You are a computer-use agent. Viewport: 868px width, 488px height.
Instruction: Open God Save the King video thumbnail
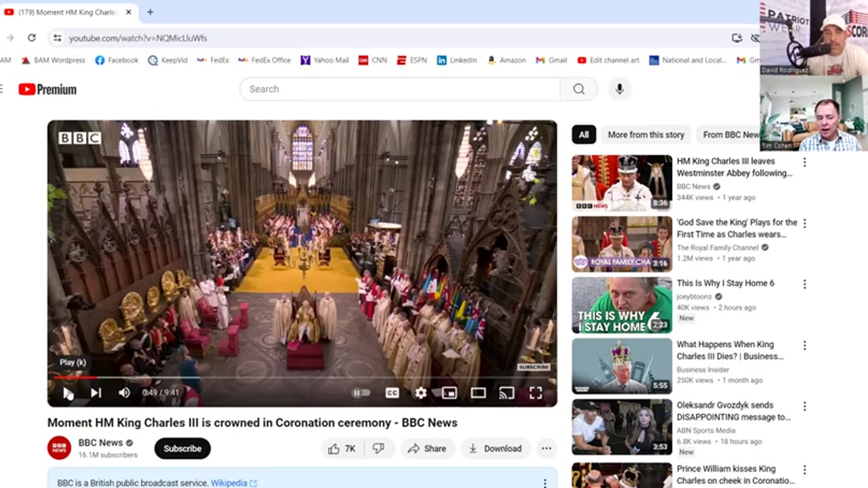pyautogui.click(x=622, y=244)
